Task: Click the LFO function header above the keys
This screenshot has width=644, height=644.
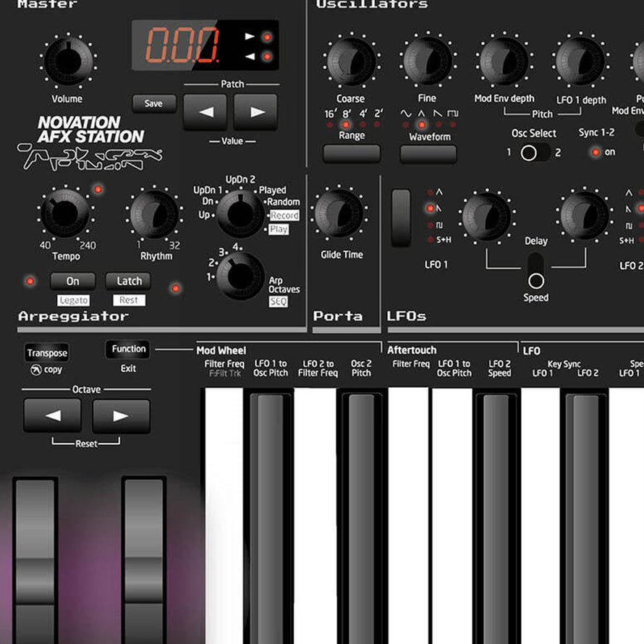Action: pyautogui.click(x=531, y=351)
